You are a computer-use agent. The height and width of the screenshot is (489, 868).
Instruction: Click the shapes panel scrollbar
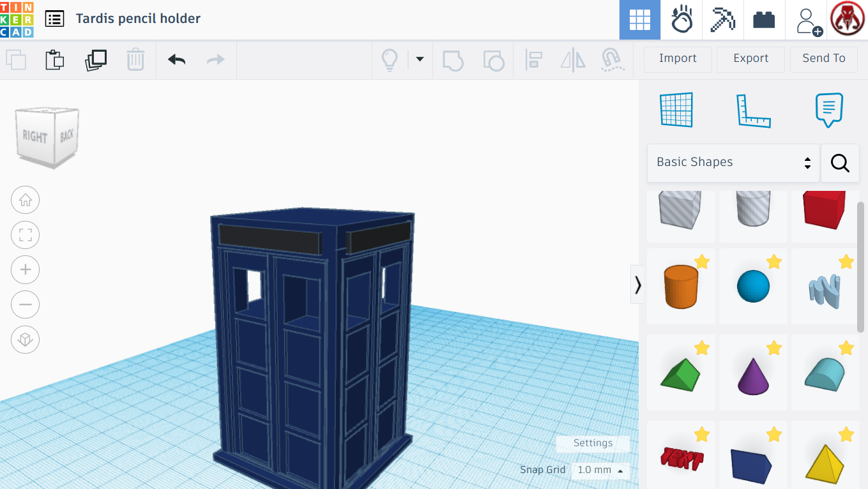(x=862, y=267)
